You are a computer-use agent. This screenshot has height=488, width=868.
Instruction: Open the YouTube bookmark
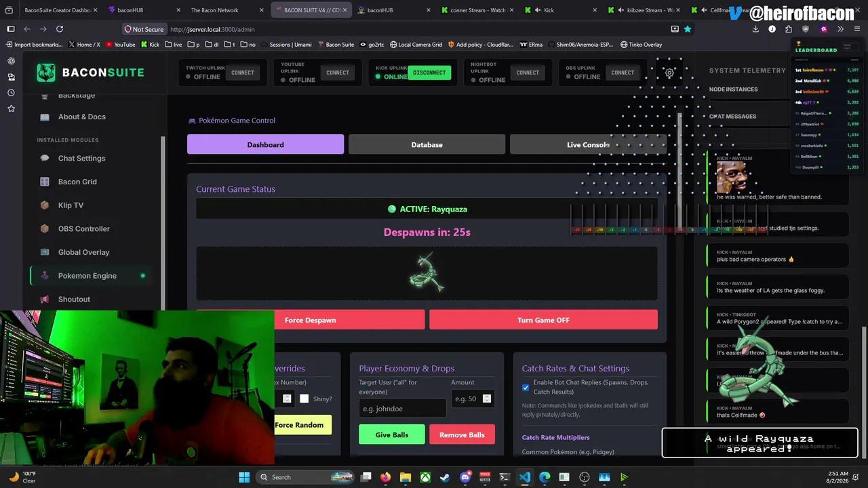click(120, 45)
